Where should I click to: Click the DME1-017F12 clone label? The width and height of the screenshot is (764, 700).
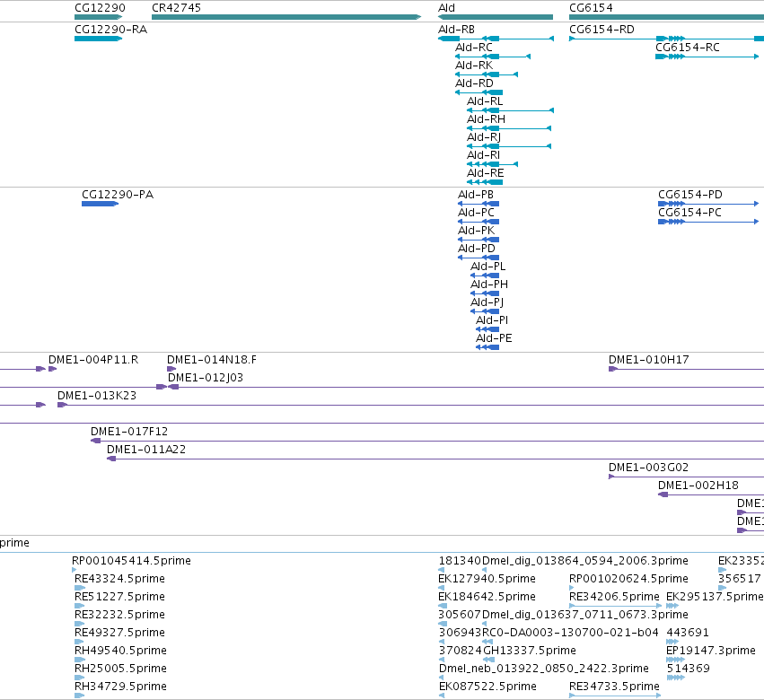tap(129, 432)
